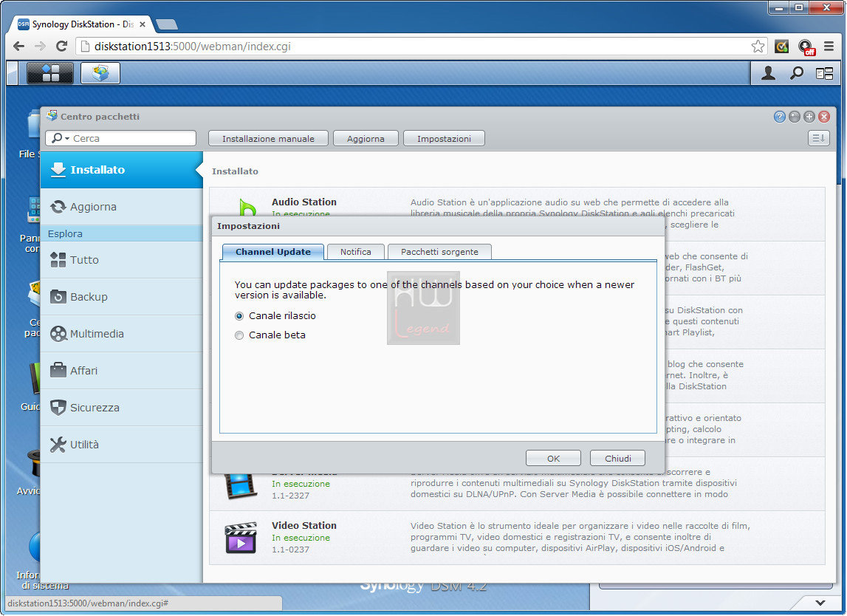Show Tutto packages category

click(x=122, y=260)
